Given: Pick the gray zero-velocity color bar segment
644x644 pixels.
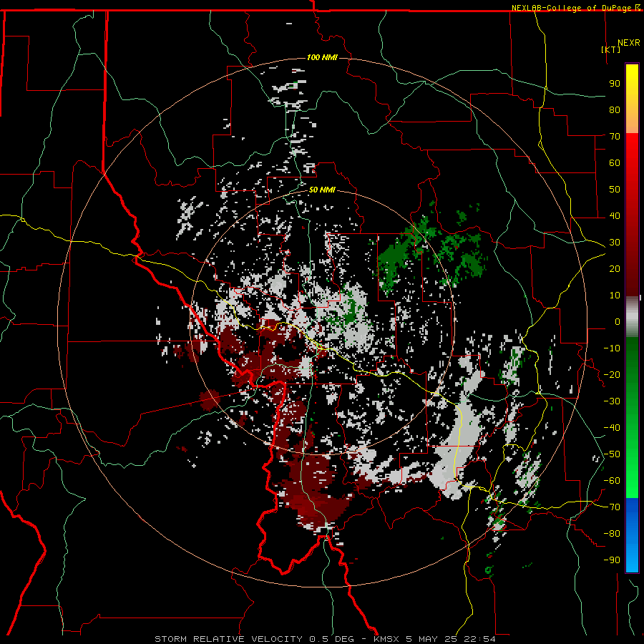Looking at the screenshot, I should pyautogui.click(x=632, y=317).
